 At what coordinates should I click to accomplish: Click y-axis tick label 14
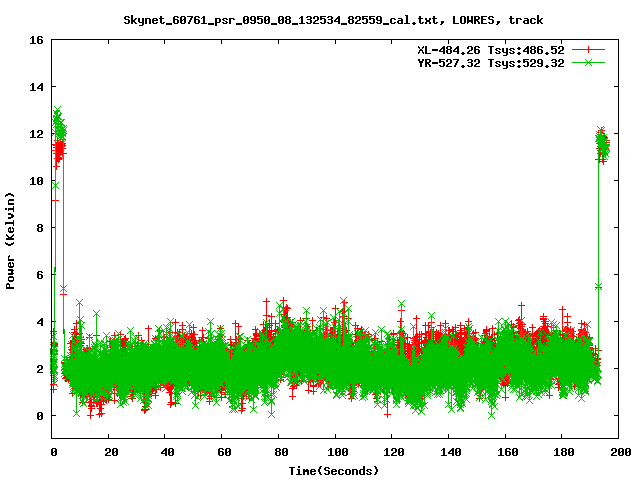36,87
